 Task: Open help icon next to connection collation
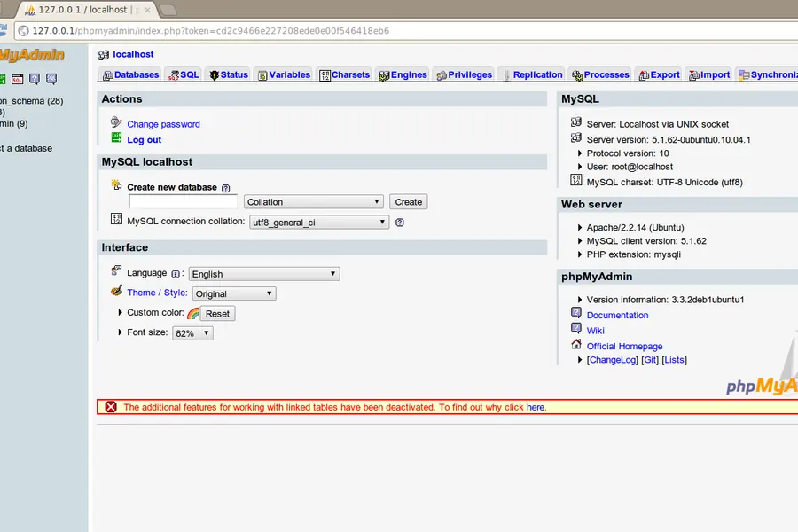tap(400, 223)
